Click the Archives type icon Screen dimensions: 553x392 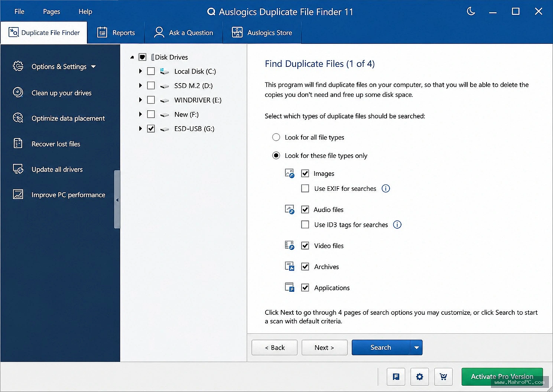point(289,266)
